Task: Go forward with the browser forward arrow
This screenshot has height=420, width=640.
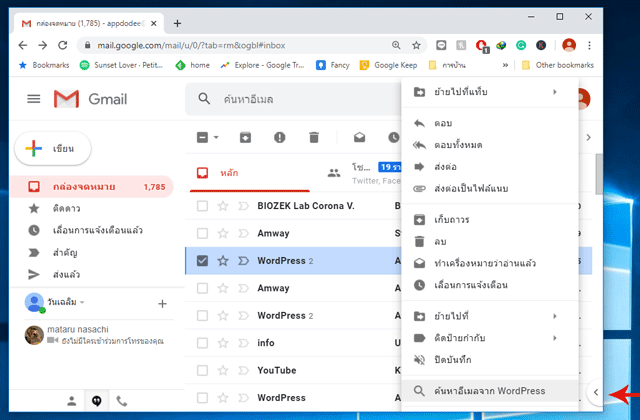Action: tap(42, 45)
